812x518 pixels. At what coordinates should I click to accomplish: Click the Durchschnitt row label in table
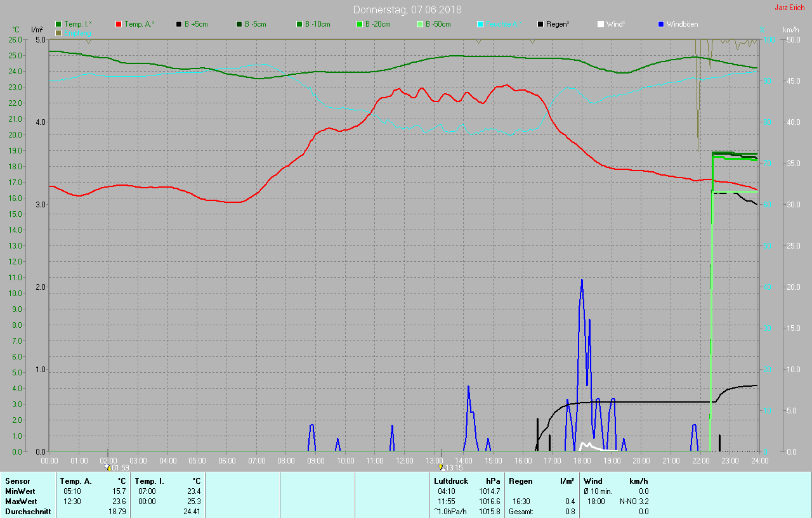click(28, 511)
